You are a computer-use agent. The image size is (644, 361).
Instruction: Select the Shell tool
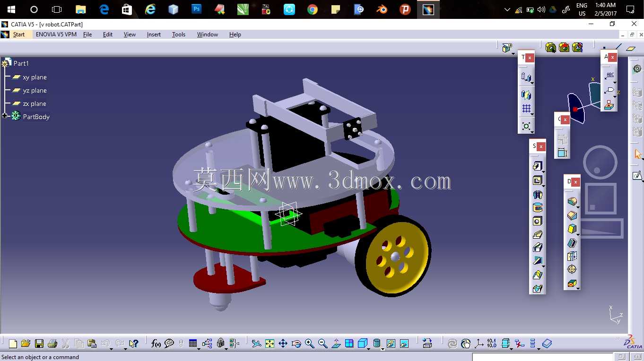coord(572,243)
